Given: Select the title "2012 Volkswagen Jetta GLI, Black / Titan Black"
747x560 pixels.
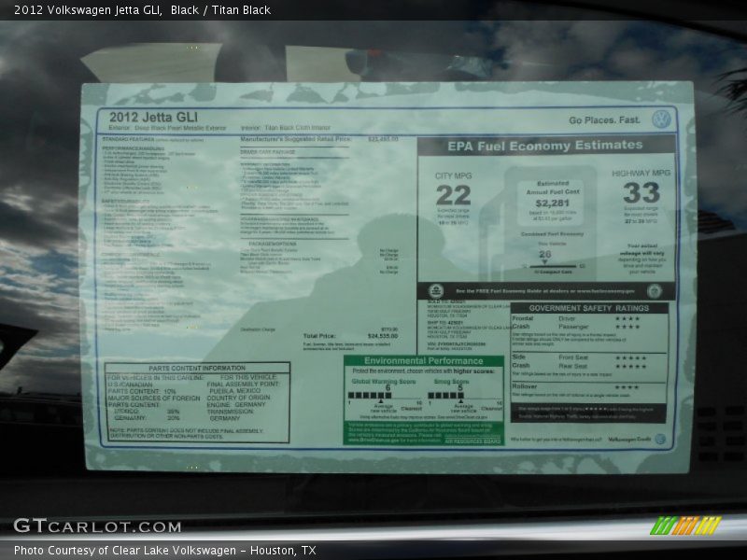Looking at the screenshot, I should (x=143, y=10).
